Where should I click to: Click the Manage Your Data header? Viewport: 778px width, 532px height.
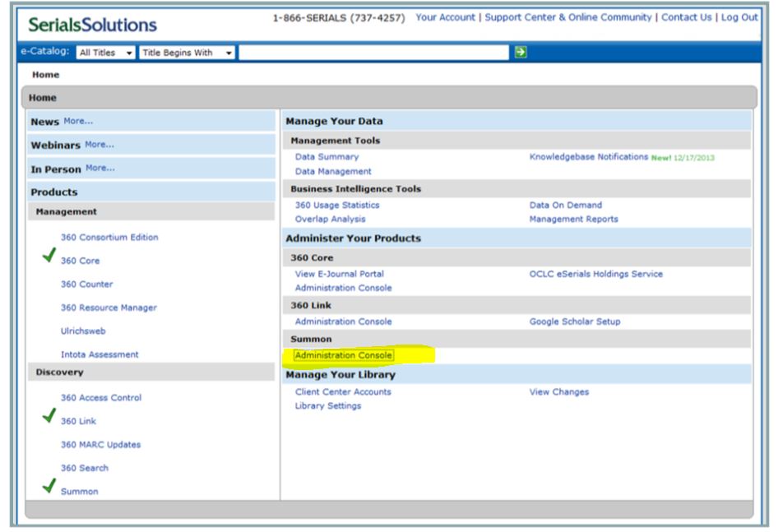tap(517, 121)
